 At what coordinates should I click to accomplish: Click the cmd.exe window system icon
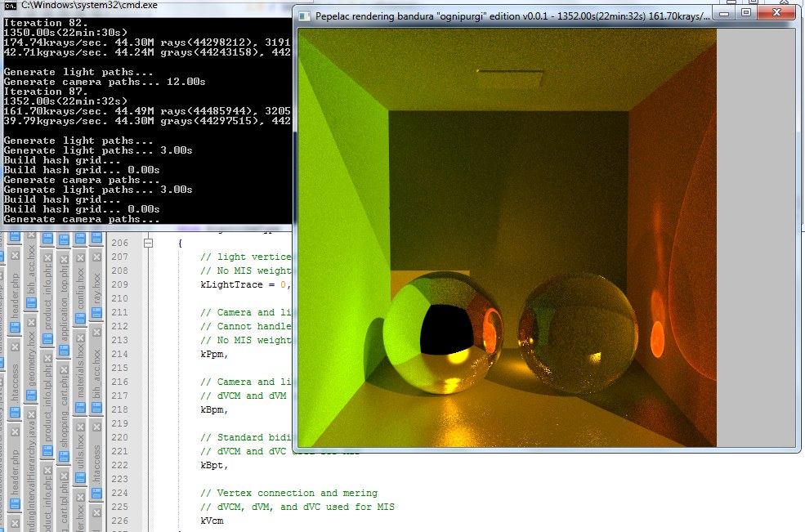coord(10,5)
